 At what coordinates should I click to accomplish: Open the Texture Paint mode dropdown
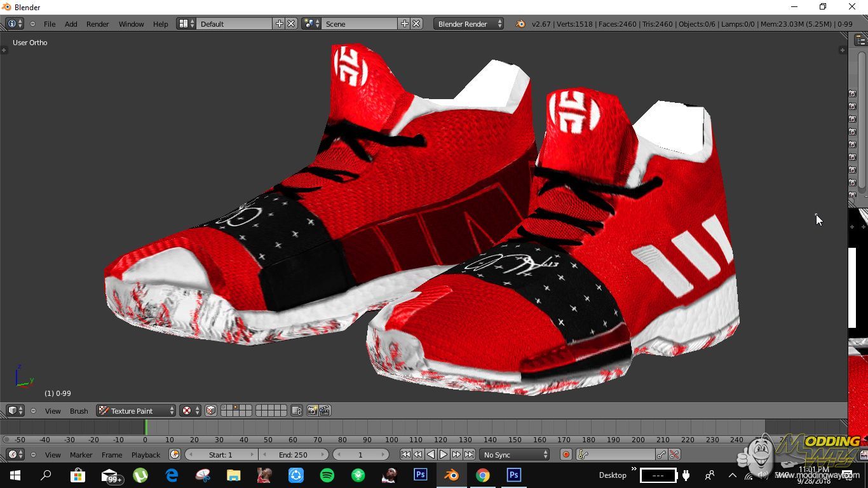136,410
